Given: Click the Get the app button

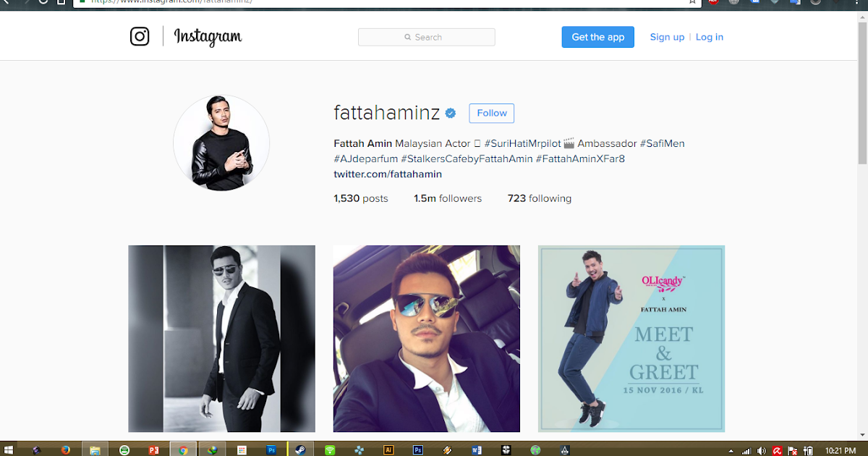Looking at the screenshot, I should tap(597, 37).
